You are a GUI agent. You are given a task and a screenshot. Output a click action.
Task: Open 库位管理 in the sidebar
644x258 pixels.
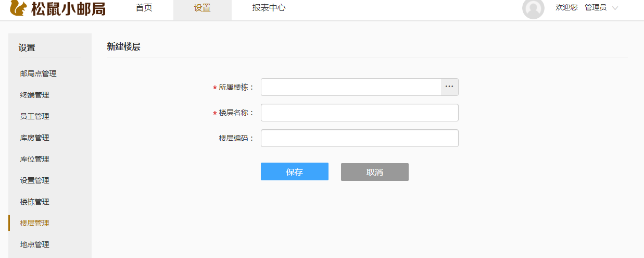[x=34, y=159]
